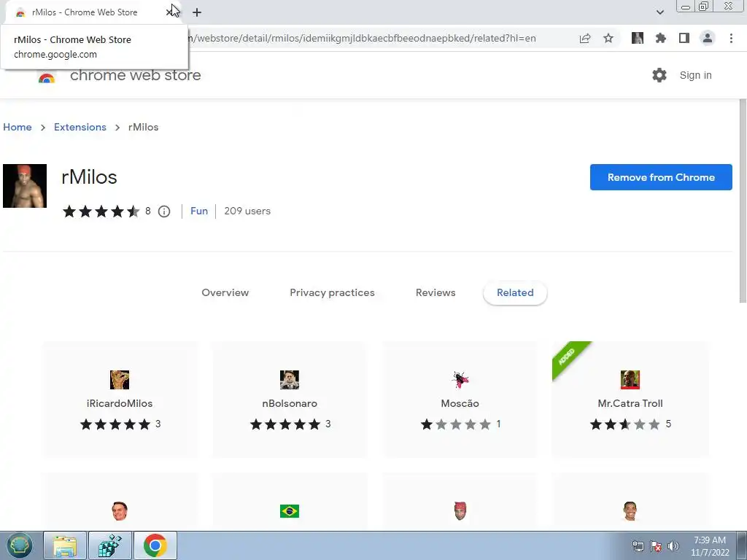Click the rMilos extension thumbnail image
Screen dimensions: 747x560
coord(25,186)
